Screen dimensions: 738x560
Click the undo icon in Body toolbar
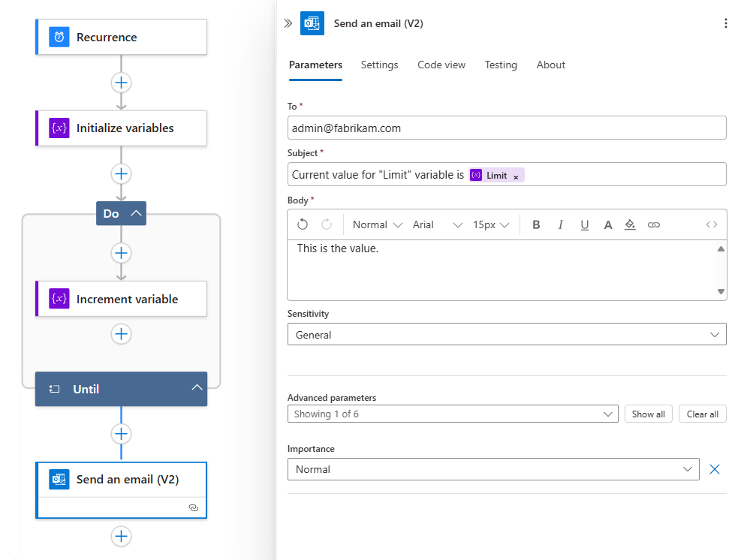click(x=303, y=224)
